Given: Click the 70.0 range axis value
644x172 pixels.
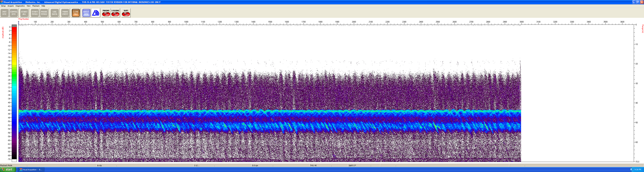Looking at the screenshot, I should point(637,162).
